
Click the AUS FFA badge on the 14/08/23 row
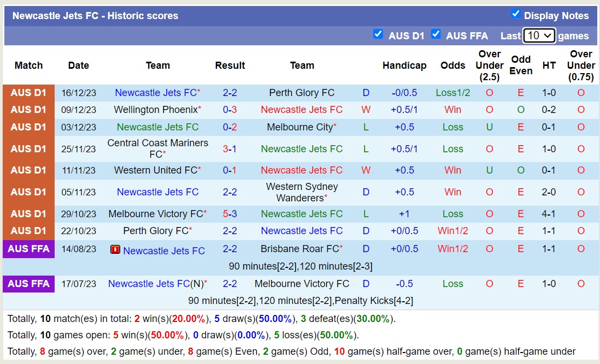point(28,249)
